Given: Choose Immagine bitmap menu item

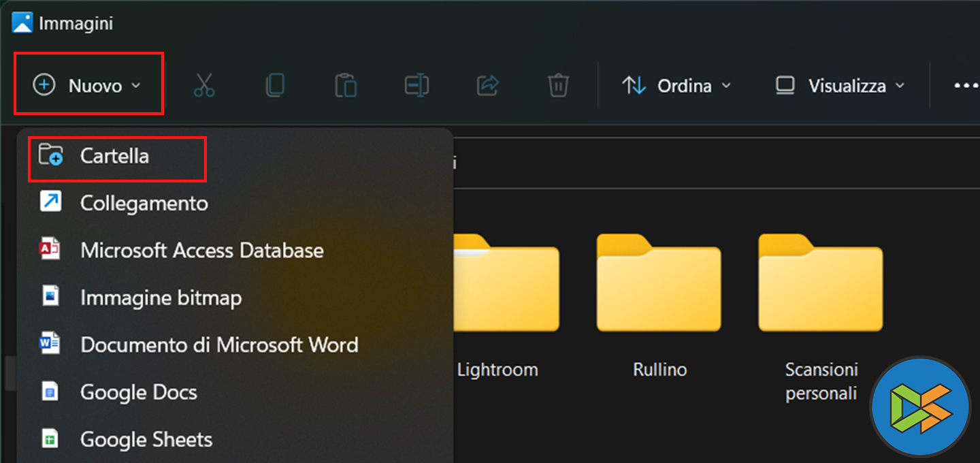Looking at the screenshot, I should click(x=161, y=298).
